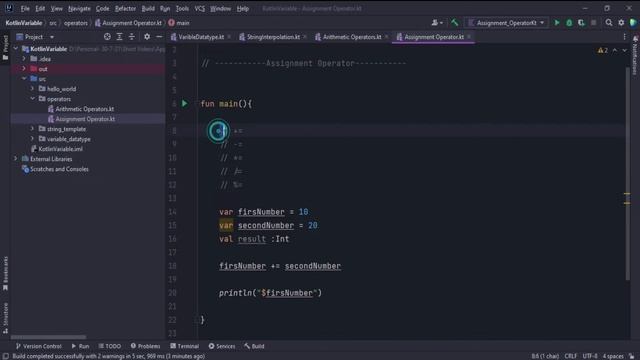Toggle tool window bars icon in status bar
640x360 pixels.
pos(6,356)
